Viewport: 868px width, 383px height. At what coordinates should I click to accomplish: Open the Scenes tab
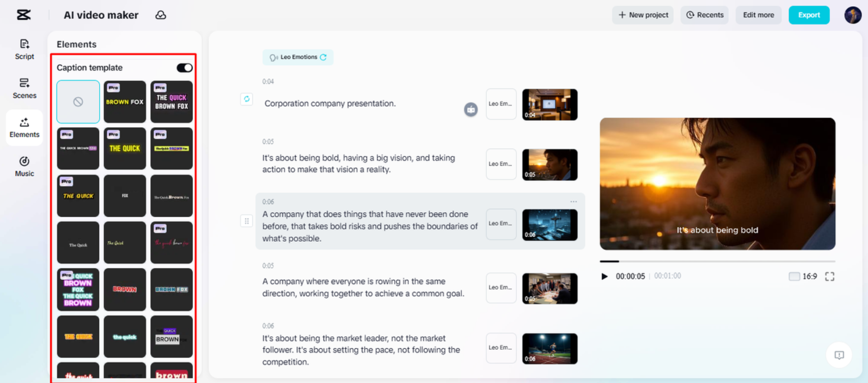(x=24, y=89)
